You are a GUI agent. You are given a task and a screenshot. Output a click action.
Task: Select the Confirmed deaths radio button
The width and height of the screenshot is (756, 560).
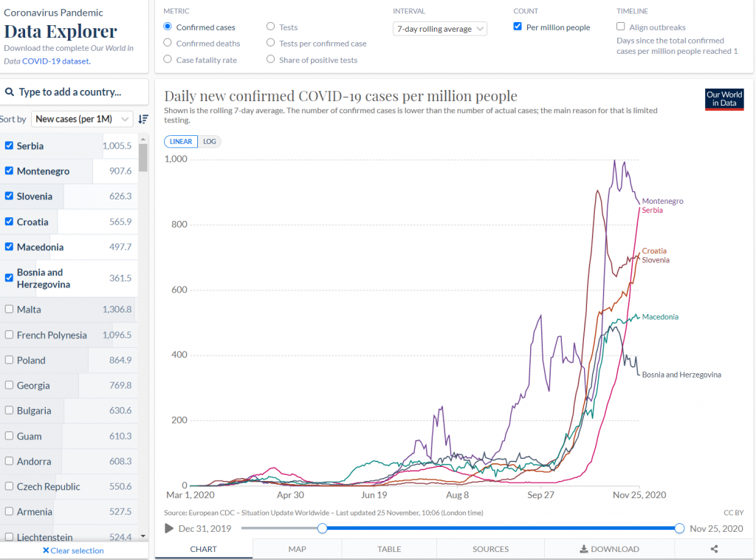(x=168, y=43)
